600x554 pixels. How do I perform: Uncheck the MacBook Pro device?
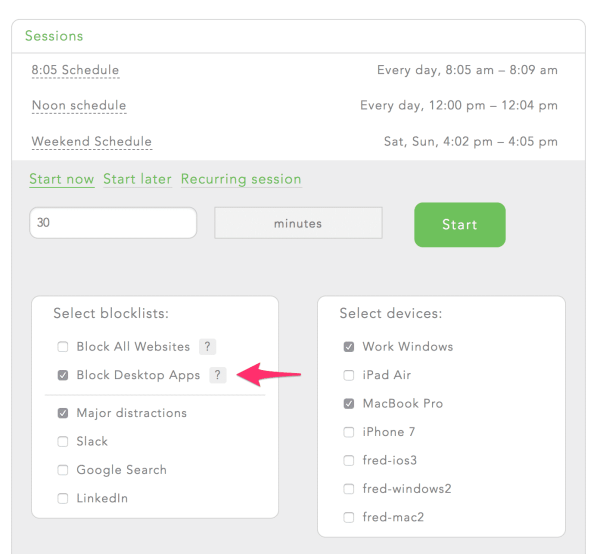pos(349,404)
